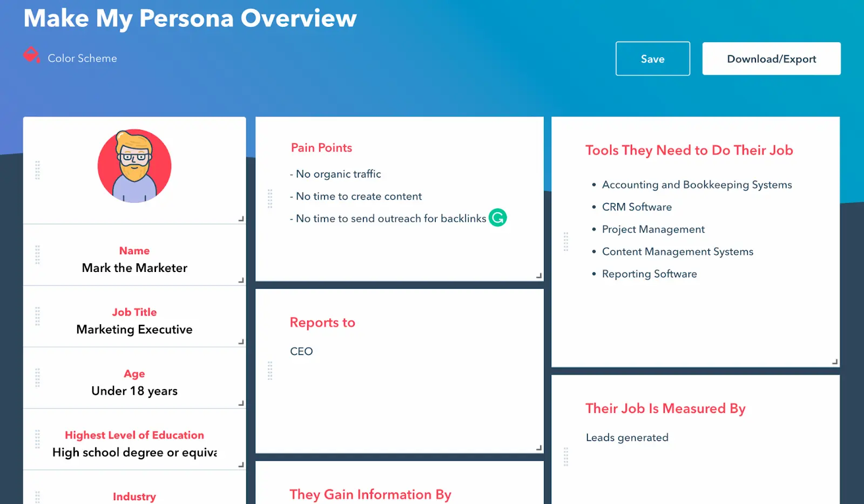Save the persona
The width and height of the screenshot is (864, 504).
653,59
